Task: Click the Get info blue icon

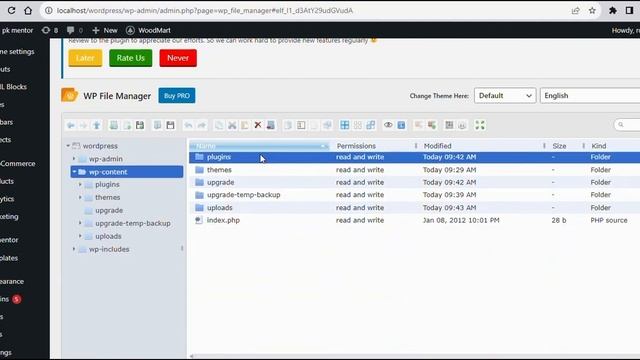Action: click(401, 125)
